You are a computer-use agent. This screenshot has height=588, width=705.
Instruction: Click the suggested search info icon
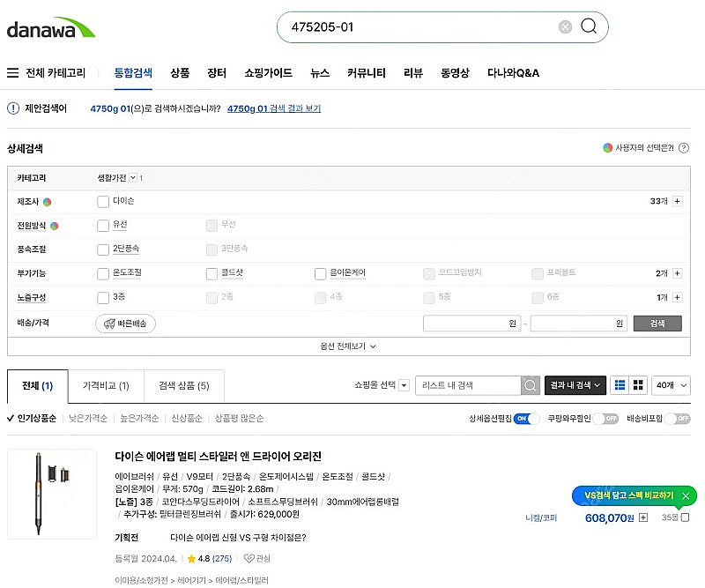pyautogui.click(x=13, y=108)
